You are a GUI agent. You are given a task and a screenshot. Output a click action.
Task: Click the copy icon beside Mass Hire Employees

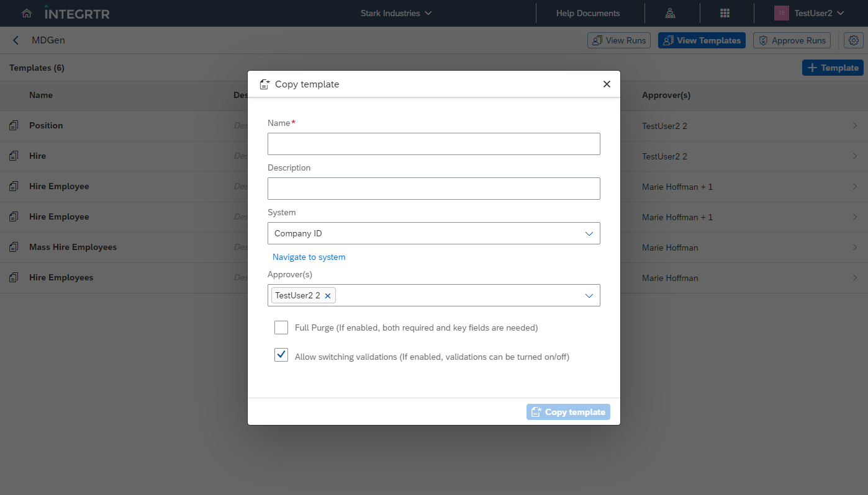tap(14, 247)
